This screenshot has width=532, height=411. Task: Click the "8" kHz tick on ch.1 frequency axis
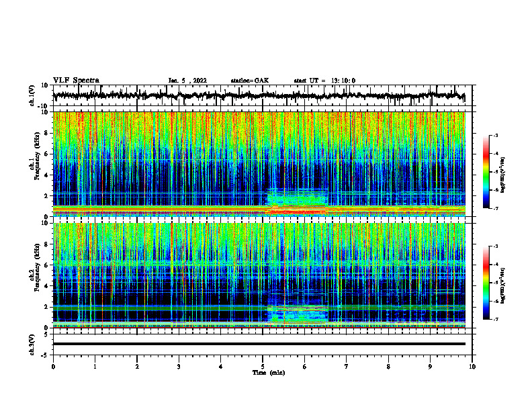pyautogui.click(x=47, y=133)
